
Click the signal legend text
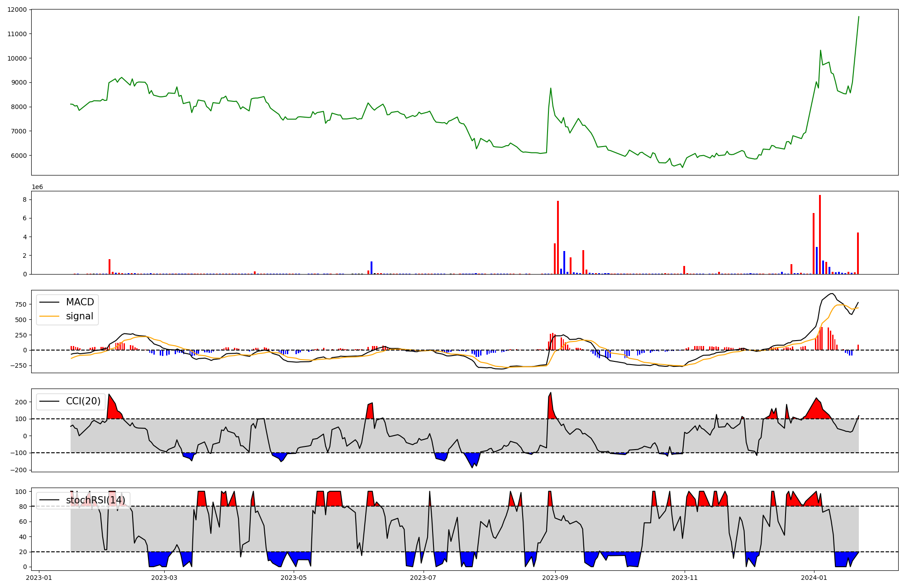80,316
